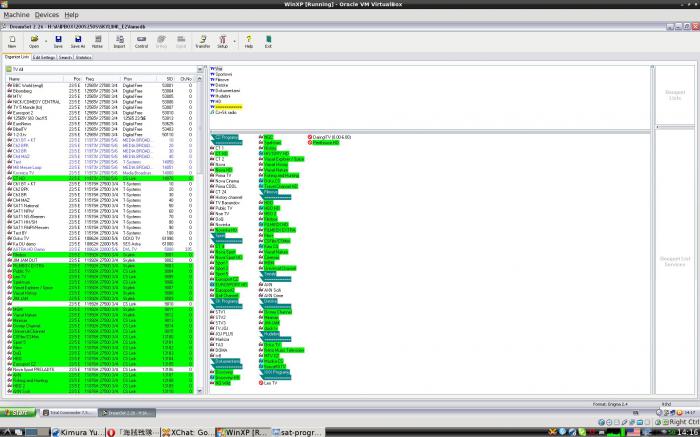
Task: Sort services by the Pos column header
Action: [x=73, y=79]
